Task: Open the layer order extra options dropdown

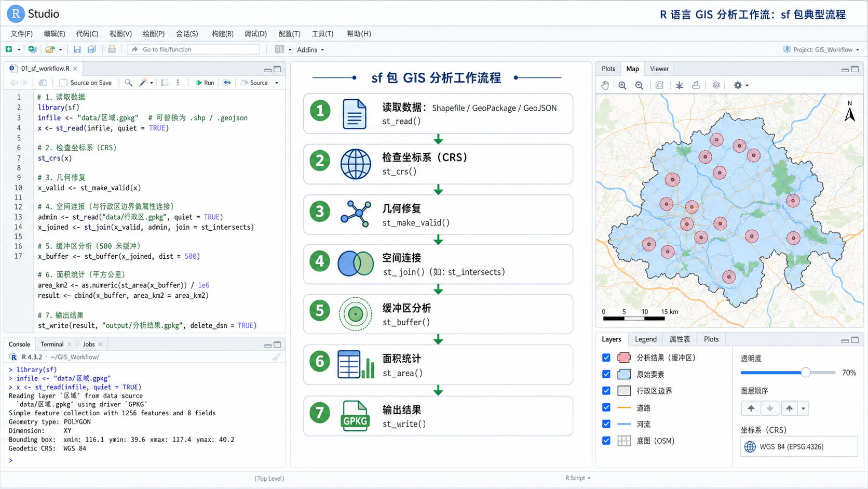Action: [804, 408]
